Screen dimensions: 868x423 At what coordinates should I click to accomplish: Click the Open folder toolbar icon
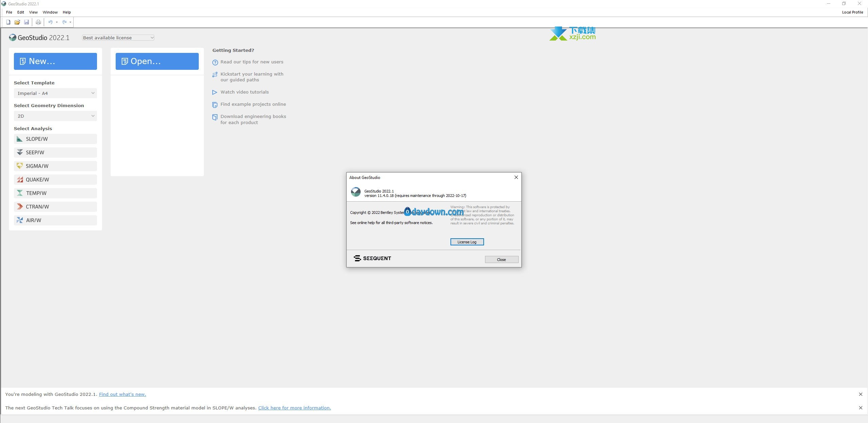coord(17,22)
